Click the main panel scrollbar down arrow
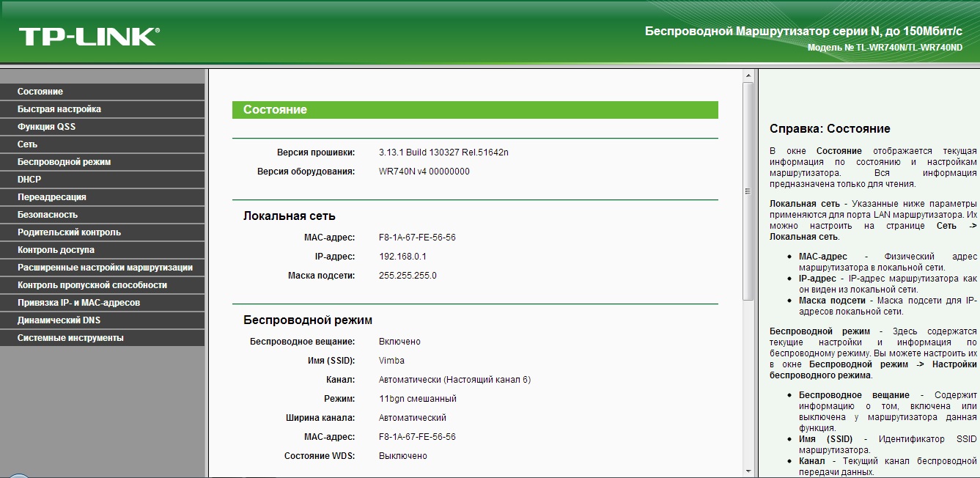 pyautogui.click(x=748, y=471)
